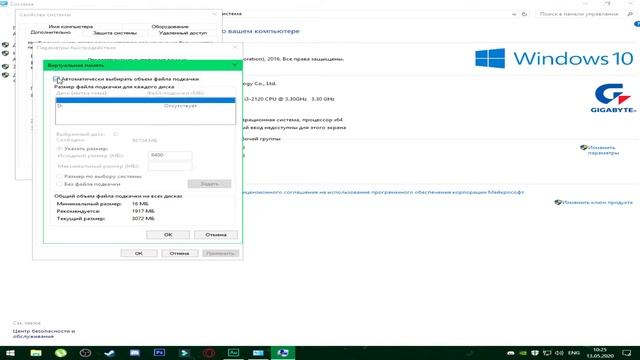Image resolution: width=640 pixels, height=360 pixels.
Task: Open the Steam taskbar icon
Action: point(109,353)
